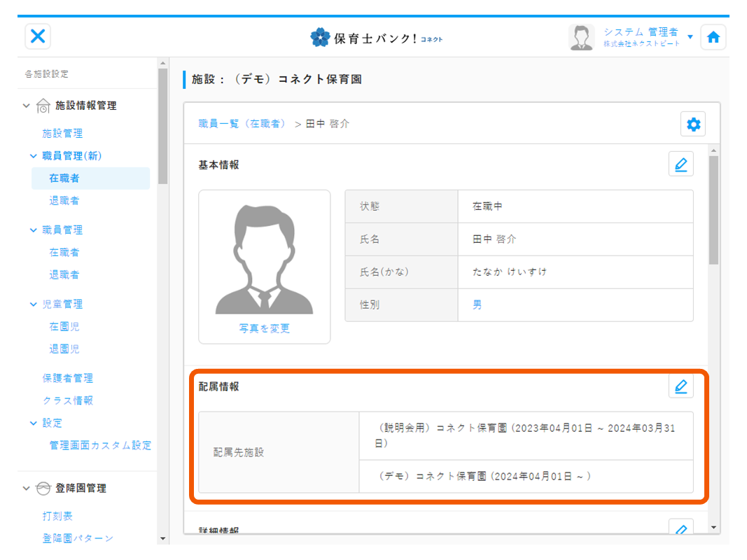Select 施設管理 in the sidebar

tap(62, 133)
